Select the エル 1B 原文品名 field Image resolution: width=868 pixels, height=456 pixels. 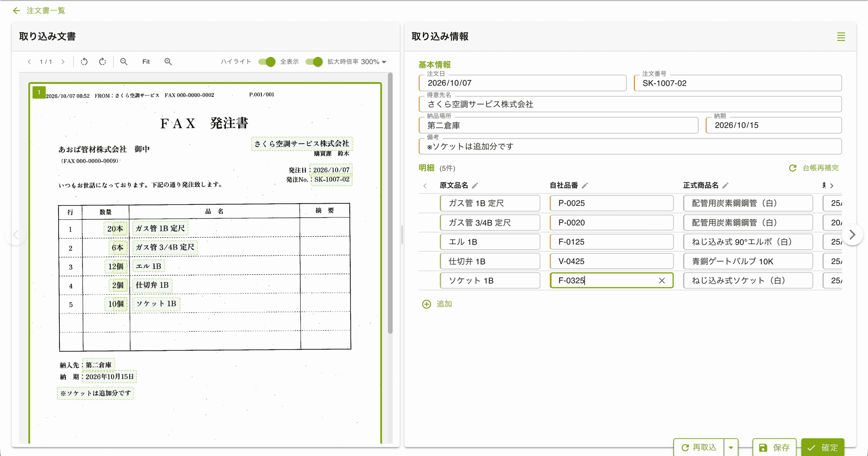[x=490, y=242]
